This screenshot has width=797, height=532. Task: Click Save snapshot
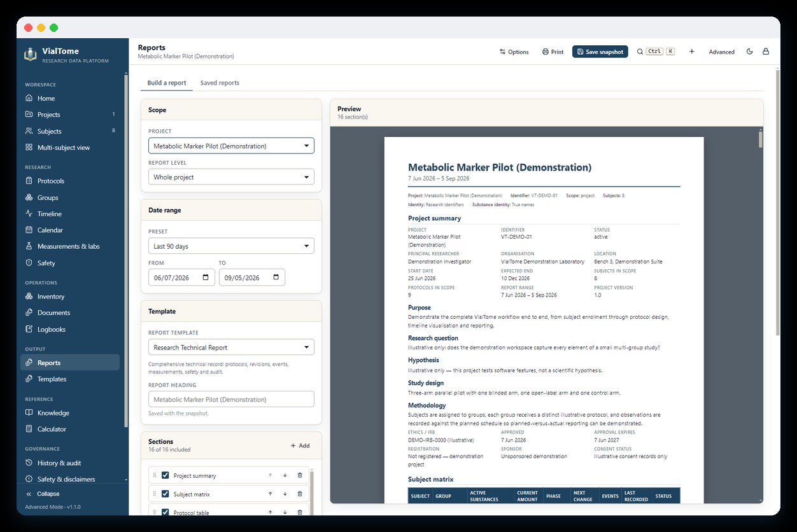(x=600, y=52)
